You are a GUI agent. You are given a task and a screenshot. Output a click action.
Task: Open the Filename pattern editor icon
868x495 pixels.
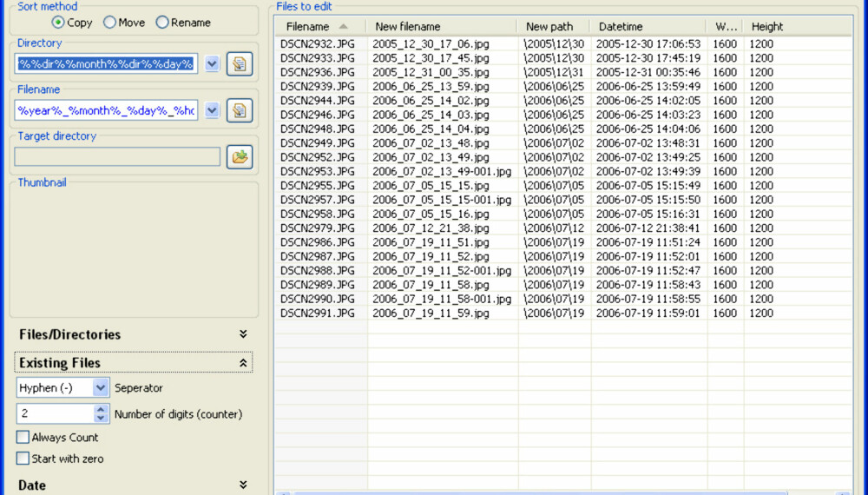tap(240, 111)
